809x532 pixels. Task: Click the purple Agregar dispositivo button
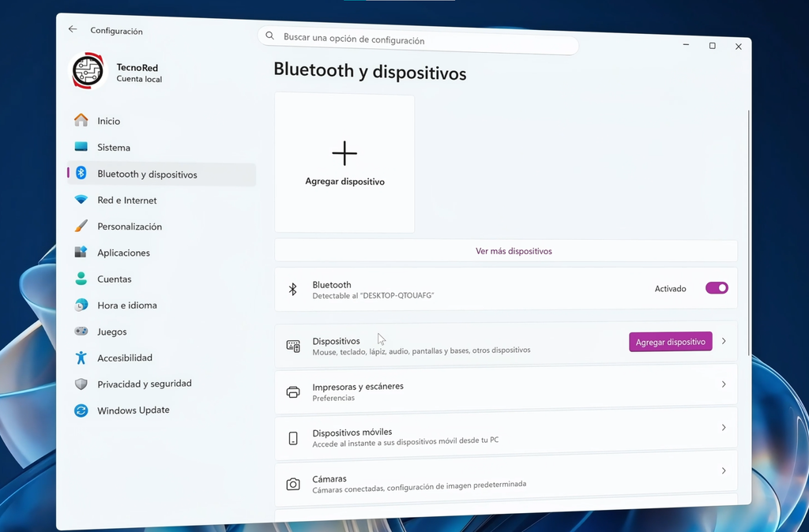pyautogui.click(x=670, y=341)
